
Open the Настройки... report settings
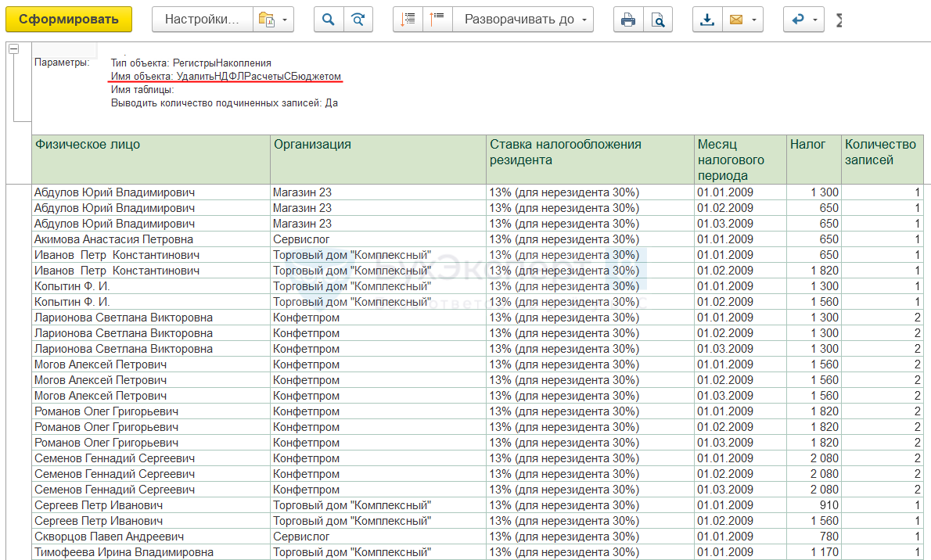202,20
